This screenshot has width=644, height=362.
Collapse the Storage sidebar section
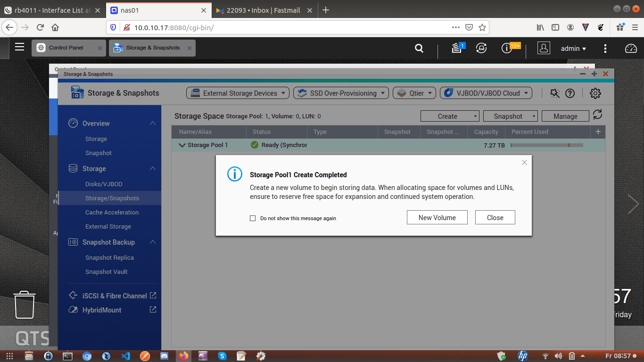153,168
